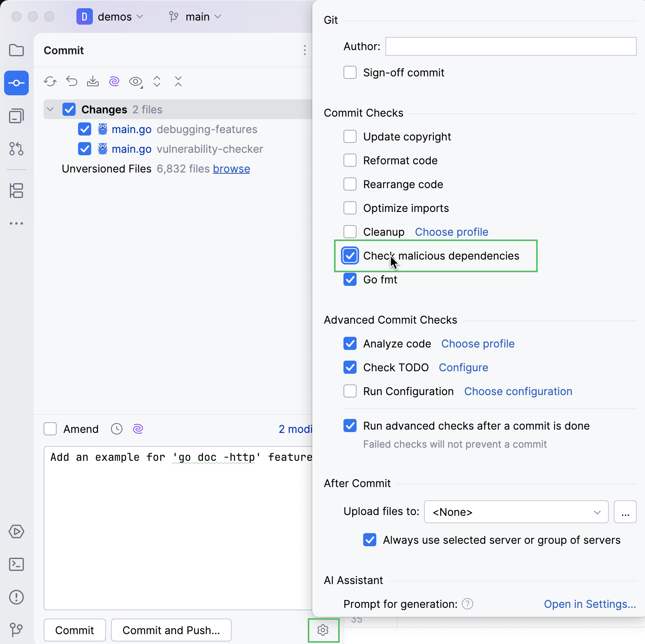The height and width of the screenshot is (644, 645).
Task: Open the main branch menu
Action: (196, 17)
